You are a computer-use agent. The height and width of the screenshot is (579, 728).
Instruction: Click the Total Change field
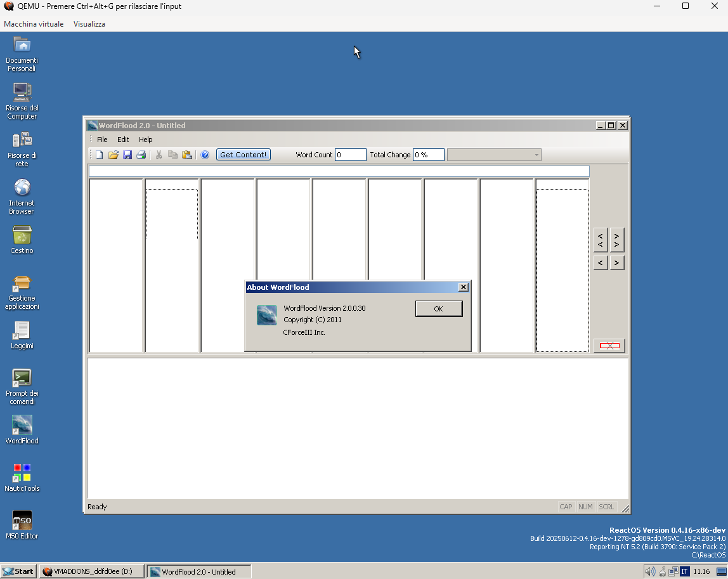point(429,155)
